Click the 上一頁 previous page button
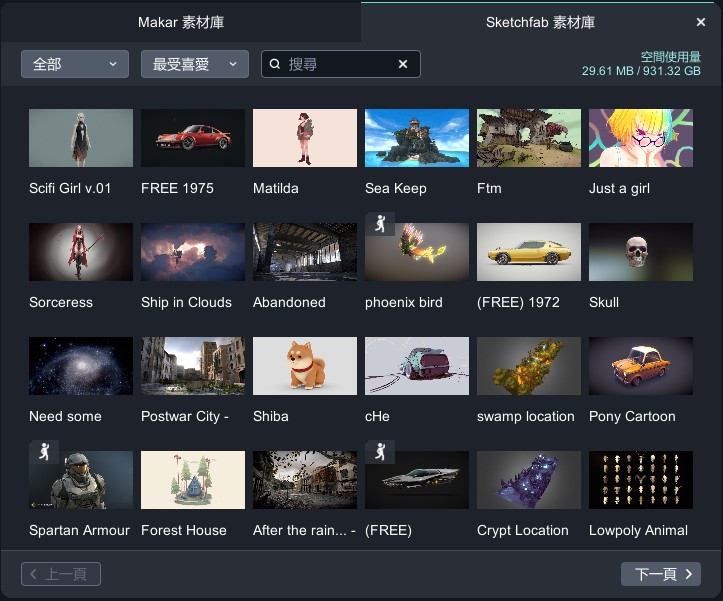The image size is (723, 601). tap(61, 574)
